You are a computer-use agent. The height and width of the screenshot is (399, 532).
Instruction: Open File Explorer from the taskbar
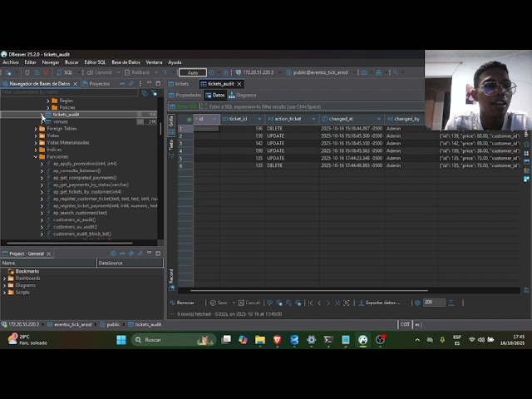(x=260, y=340)
